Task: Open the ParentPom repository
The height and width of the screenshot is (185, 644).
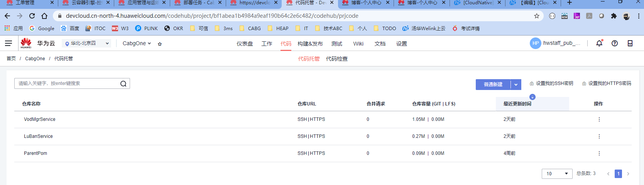Action: (x=35, y=153)
